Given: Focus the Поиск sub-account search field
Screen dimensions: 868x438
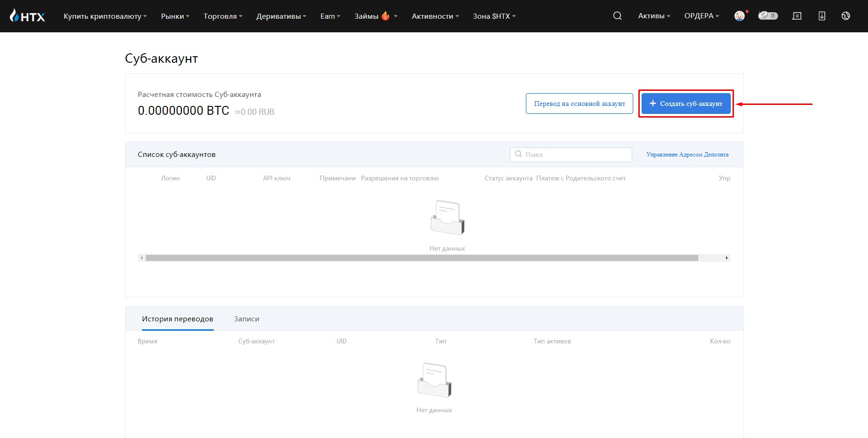Looking at the screenshot, I should (x=571, y=155).
